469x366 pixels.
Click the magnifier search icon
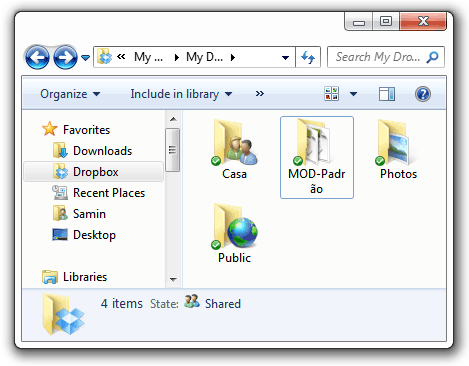(x=432, y=57)
